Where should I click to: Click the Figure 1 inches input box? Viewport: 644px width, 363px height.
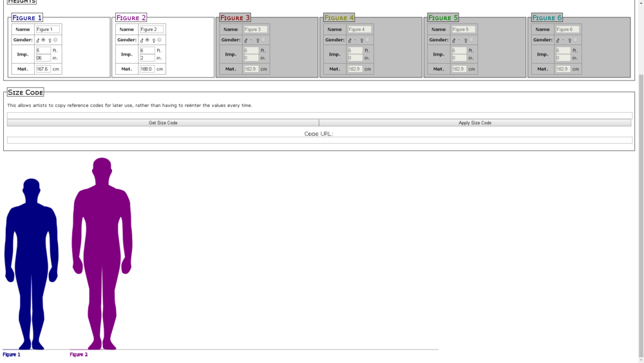(x=43, y=58)
